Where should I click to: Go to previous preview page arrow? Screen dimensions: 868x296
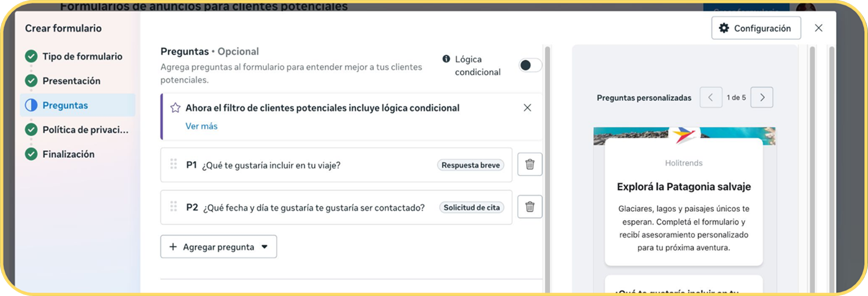[711, 98]
